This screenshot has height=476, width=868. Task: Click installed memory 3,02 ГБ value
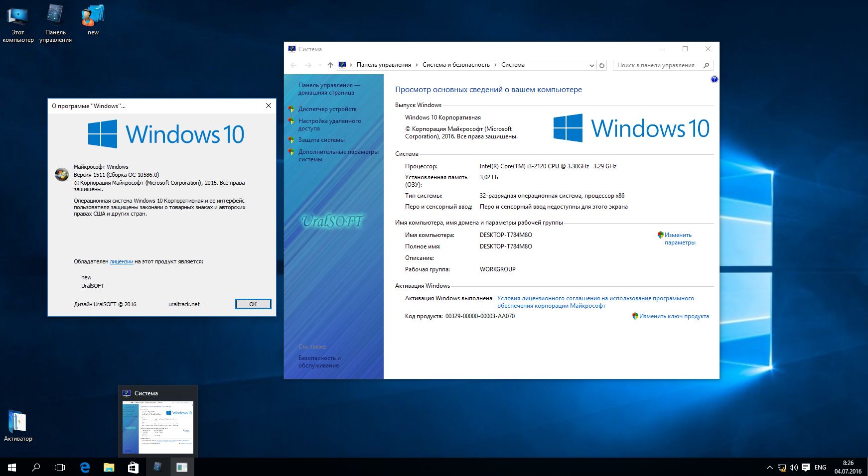point(489,177)
